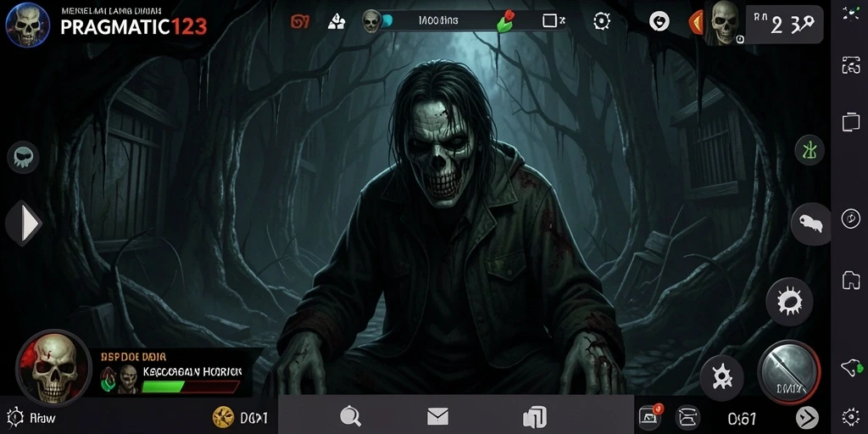Open the top-right skull profile portrait

click(x=724, y=23)
